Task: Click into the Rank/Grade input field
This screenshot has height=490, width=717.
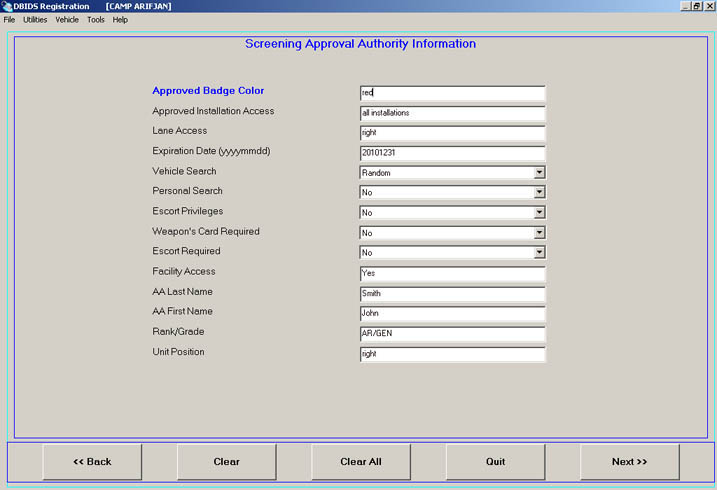Action: point(452,334)
